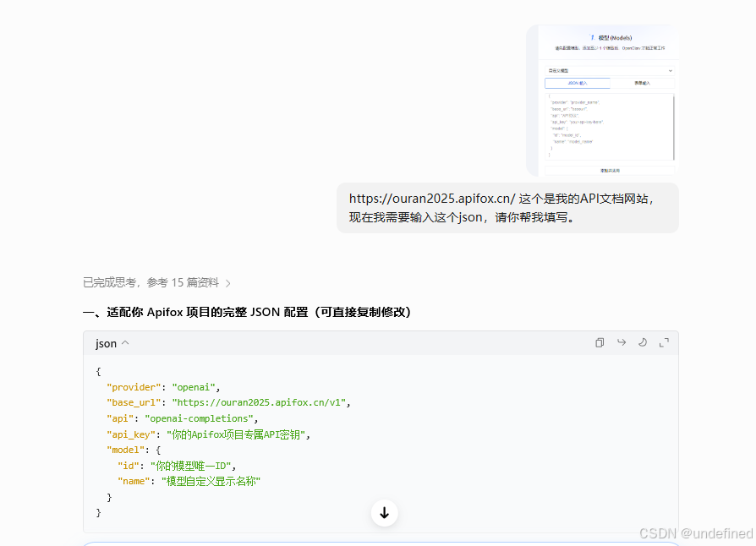The image size is (756, 546).
Task: Expand the 已完成思考 参考 15 篇资料 details
Action: (x=156, y=283)
